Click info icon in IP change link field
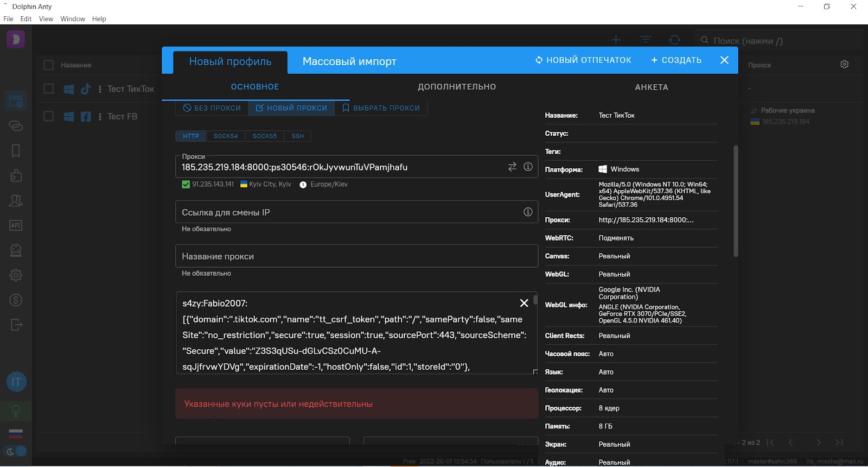Screen dimensions: 868x467 coord(528,212)
